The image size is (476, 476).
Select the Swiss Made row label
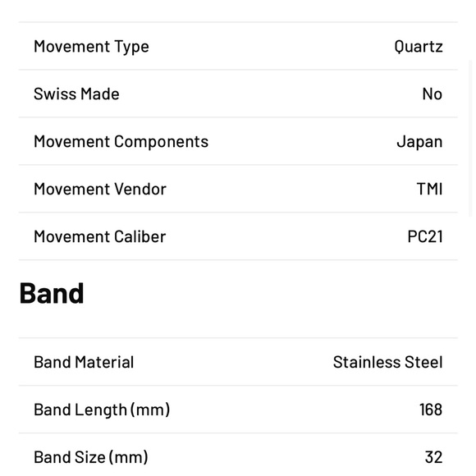point(76,94)
